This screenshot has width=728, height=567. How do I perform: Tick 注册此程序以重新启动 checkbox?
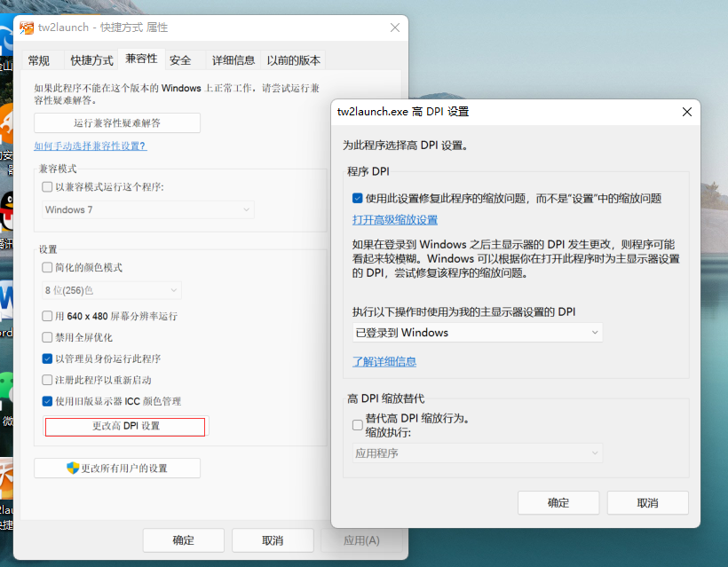click(47, 380)
